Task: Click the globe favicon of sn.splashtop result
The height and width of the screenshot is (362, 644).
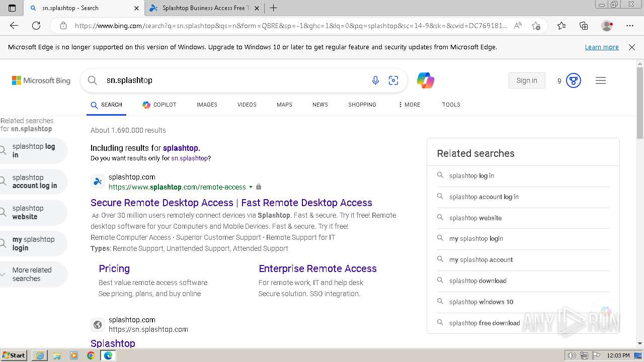Action: 98,324
